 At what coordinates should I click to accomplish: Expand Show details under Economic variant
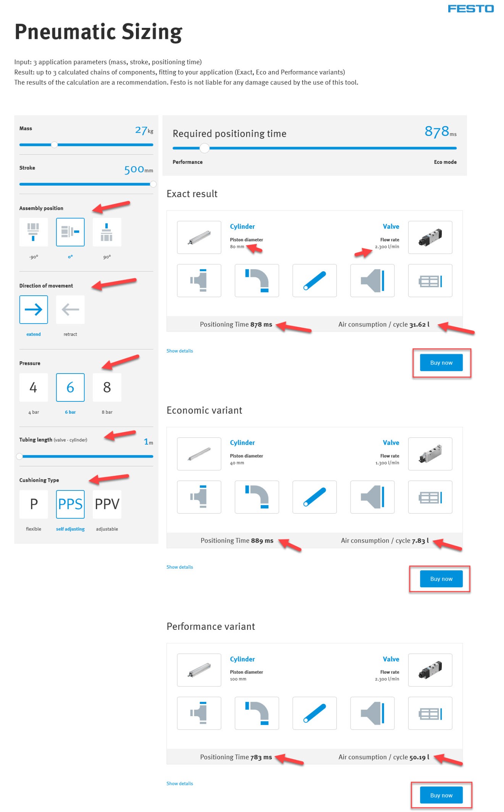tap(180, 567)
